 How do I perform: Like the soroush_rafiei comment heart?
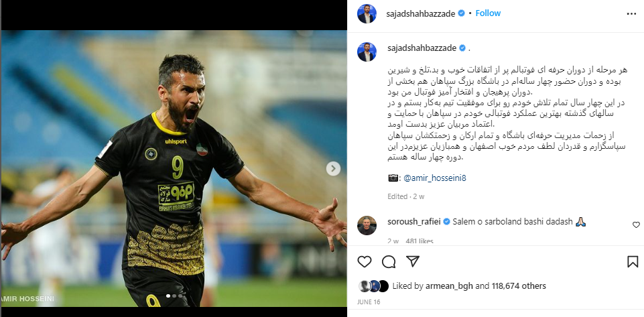point(636,225)
